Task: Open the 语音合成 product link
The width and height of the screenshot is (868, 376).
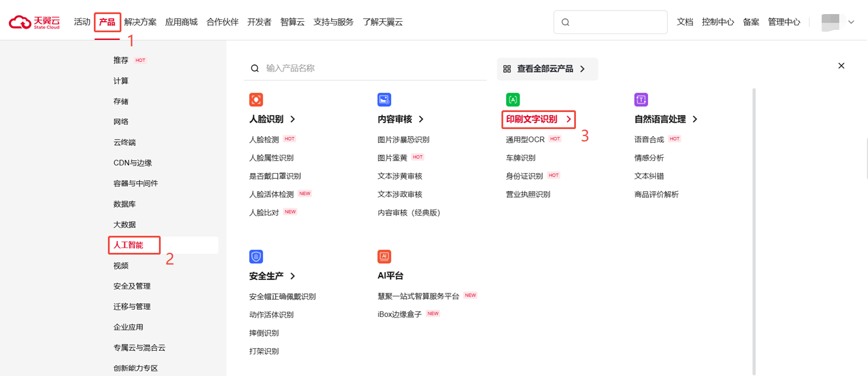Action: 649,140
